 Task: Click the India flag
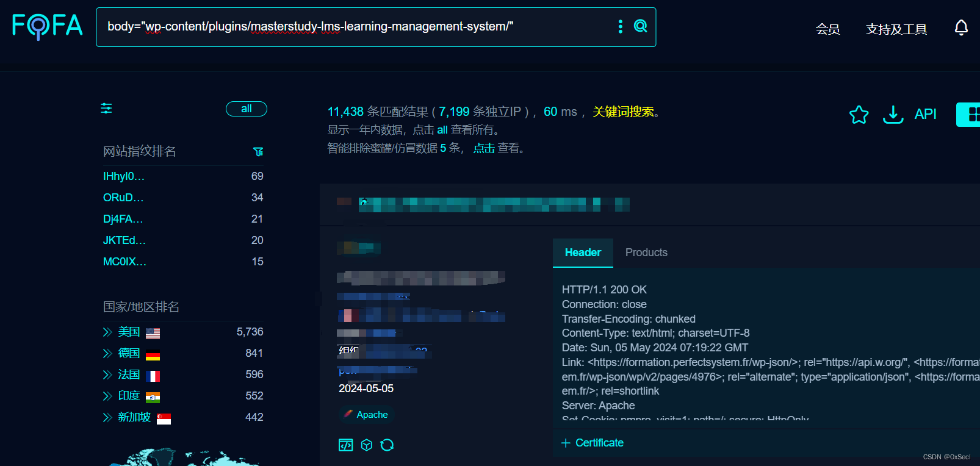pyautogui.click(x=153, y=398)
